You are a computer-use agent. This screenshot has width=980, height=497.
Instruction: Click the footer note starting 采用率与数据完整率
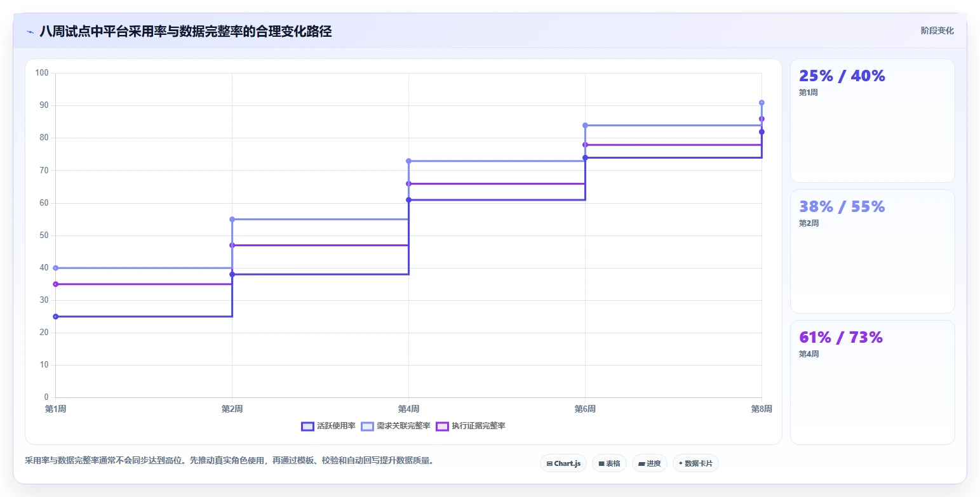pos(229,460)
